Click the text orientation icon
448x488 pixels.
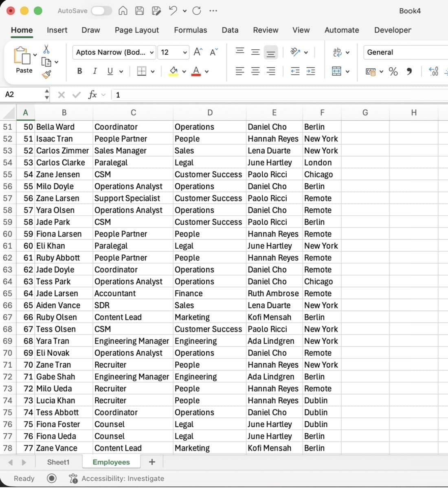pos(295,52)
